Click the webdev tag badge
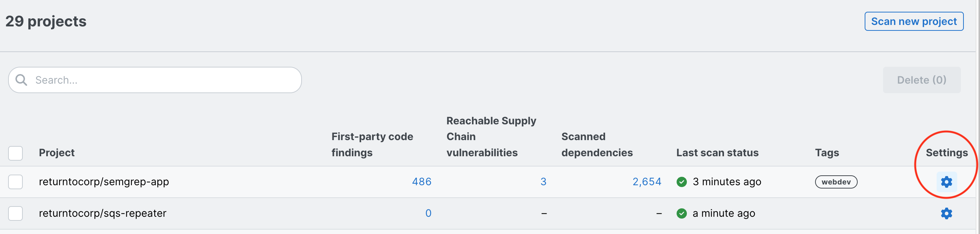 [x=836, y=182]
